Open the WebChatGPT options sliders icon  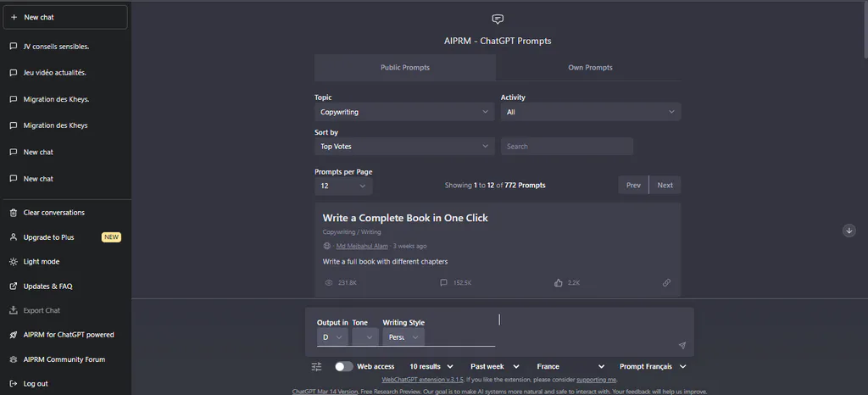click(316, 366)
